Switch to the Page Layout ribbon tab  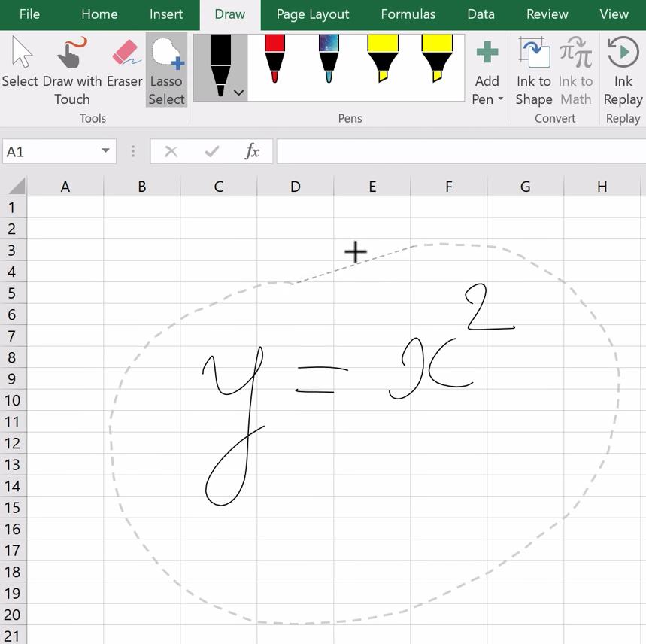[x=312, y=14]
